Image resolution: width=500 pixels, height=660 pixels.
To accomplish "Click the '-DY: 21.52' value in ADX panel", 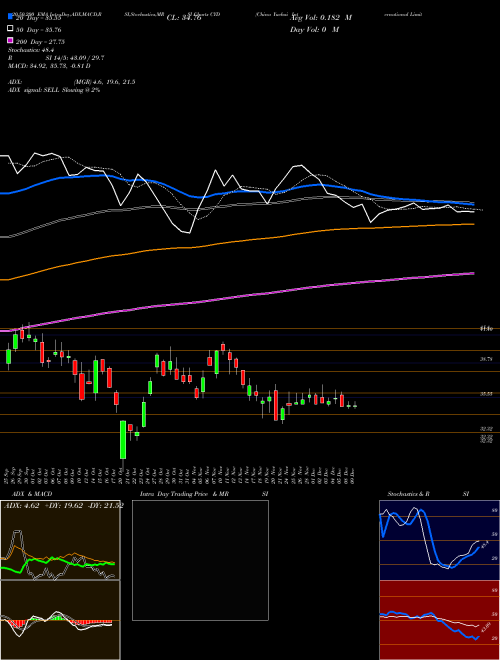I will (x=105, y=505).
